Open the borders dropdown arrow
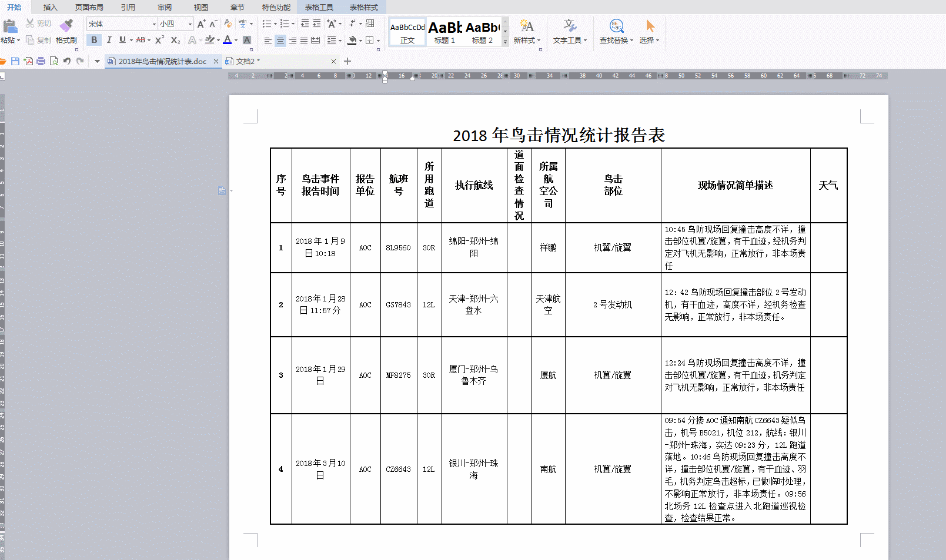This screenshot has width=946, height=560. (378, 41)
